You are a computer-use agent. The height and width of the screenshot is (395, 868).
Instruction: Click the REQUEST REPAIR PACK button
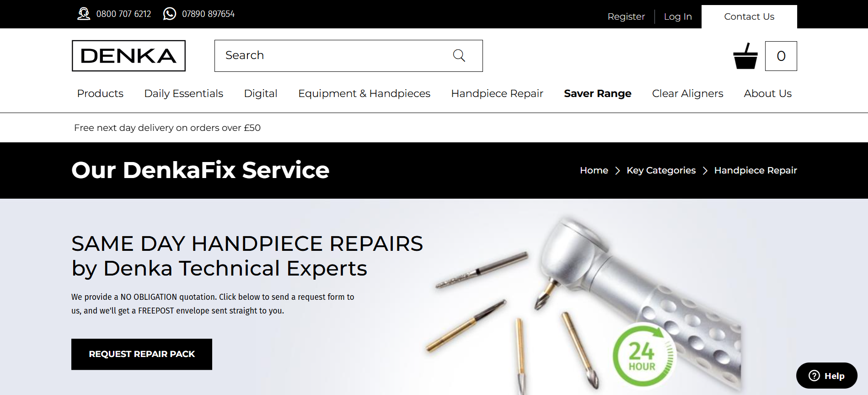(x=142, y=354)
